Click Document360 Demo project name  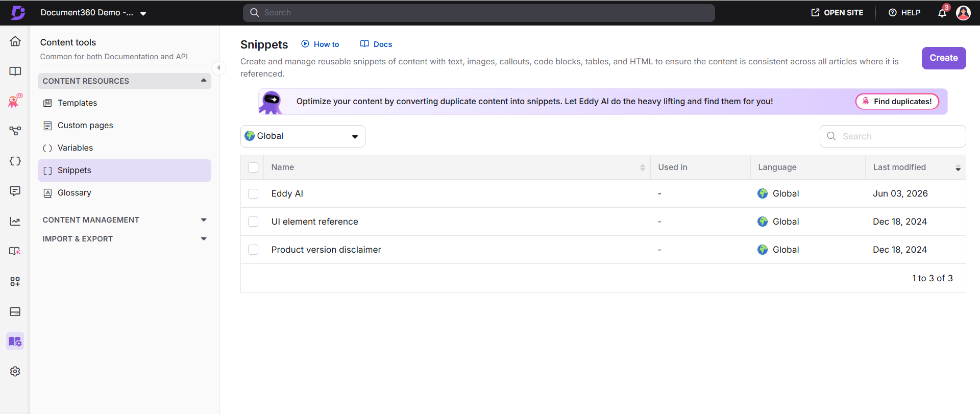pyautogui.click(x=87, y=13)
